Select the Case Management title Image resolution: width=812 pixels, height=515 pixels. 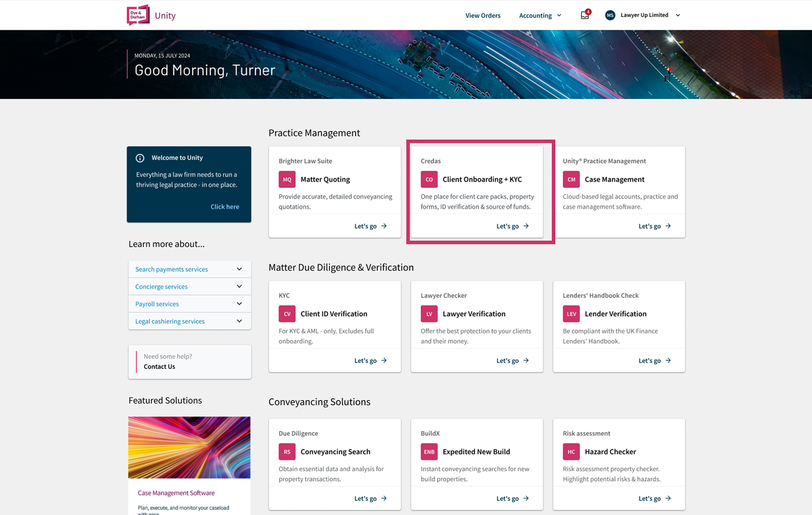614,179
